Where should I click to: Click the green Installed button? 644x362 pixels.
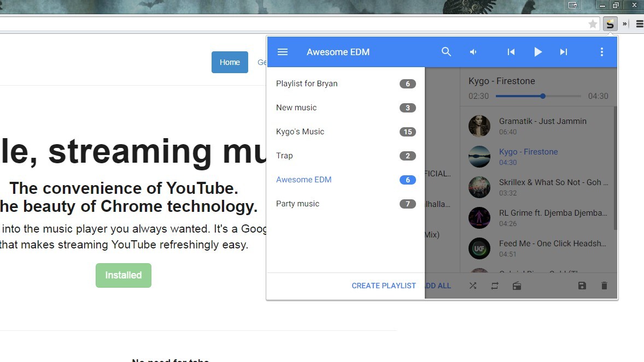click(123, 275)
